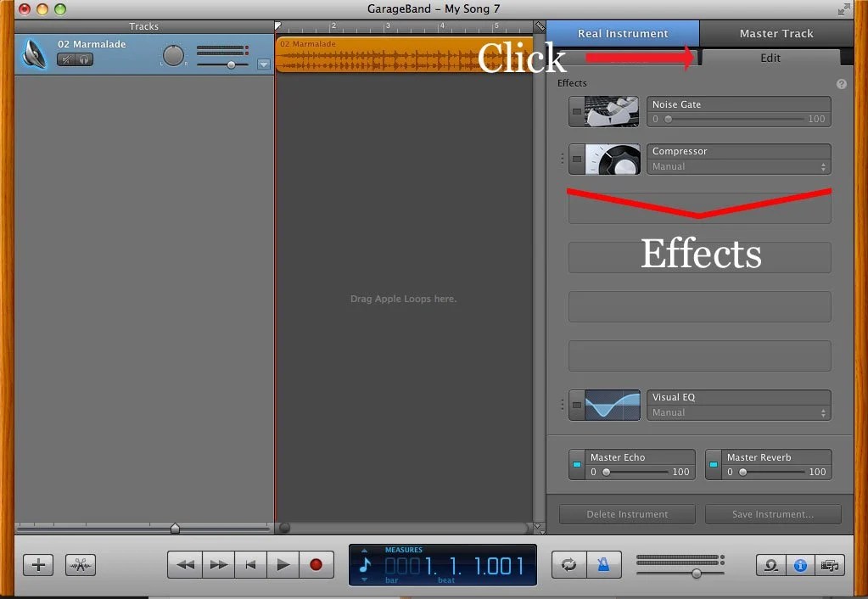Select the Real Instrument tab

pos(622,33)
